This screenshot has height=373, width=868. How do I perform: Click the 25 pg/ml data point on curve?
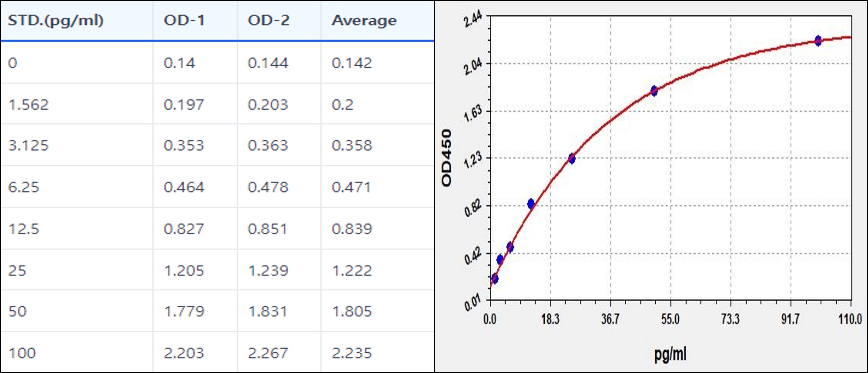click(572, 159)
